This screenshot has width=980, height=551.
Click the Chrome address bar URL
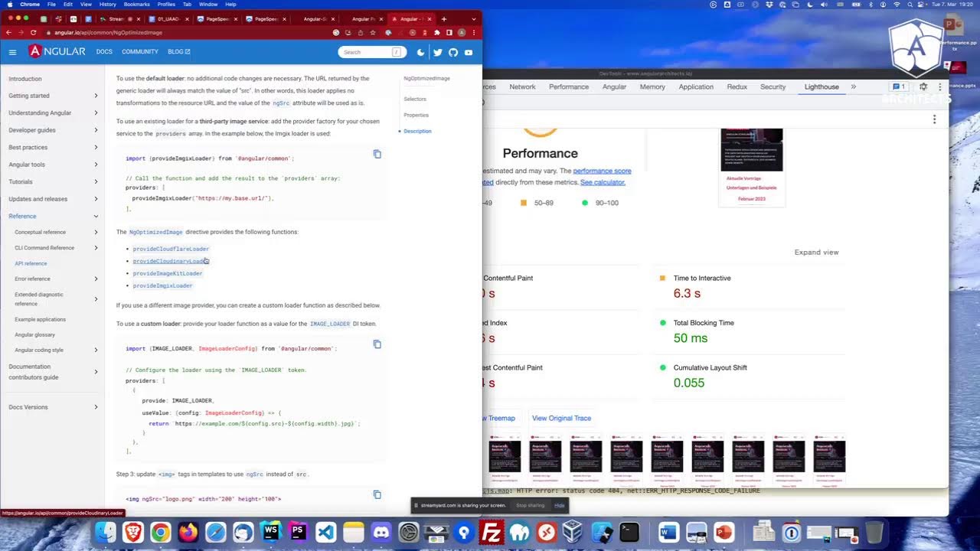point(108,32)
